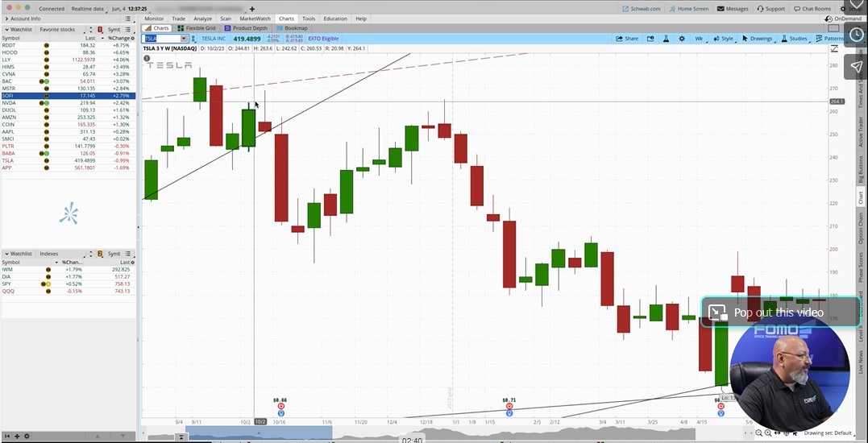Open the Patterns menu
This screenshot has width=868, height=443.
click(x=829, y=39)
